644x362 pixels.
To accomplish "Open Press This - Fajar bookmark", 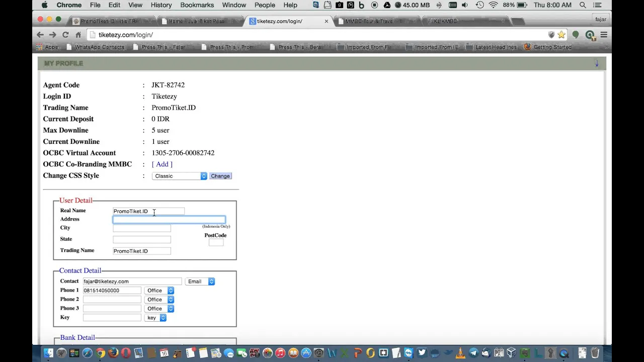I will coord(159,47).
